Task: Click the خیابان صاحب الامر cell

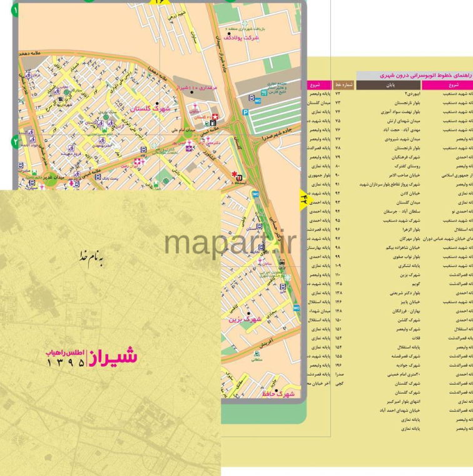Action: (404, 175)
